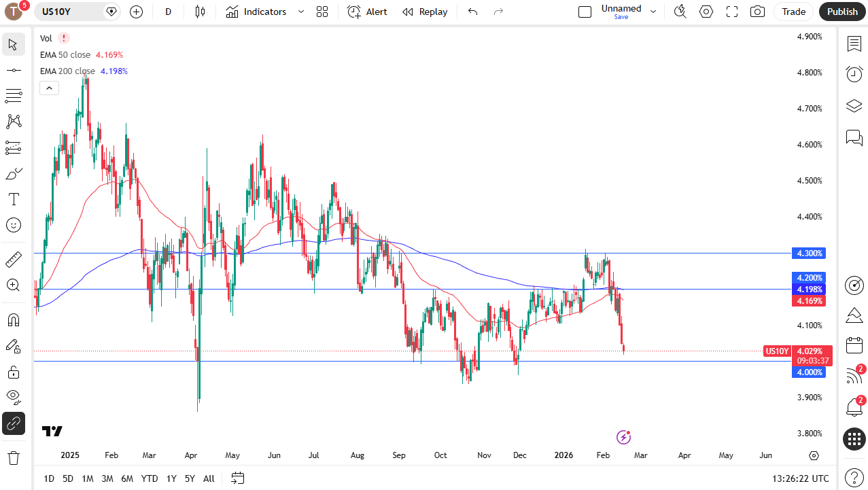
Task: Open the products grid menu
Action: [x=854, y=439]
